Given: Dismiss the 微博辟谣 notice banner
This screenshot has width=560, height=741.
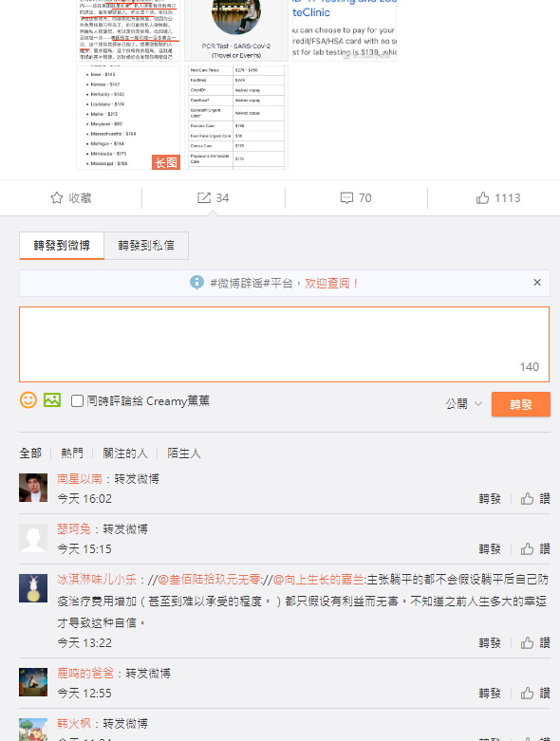Looking at the screenshot, I should 537,282.
